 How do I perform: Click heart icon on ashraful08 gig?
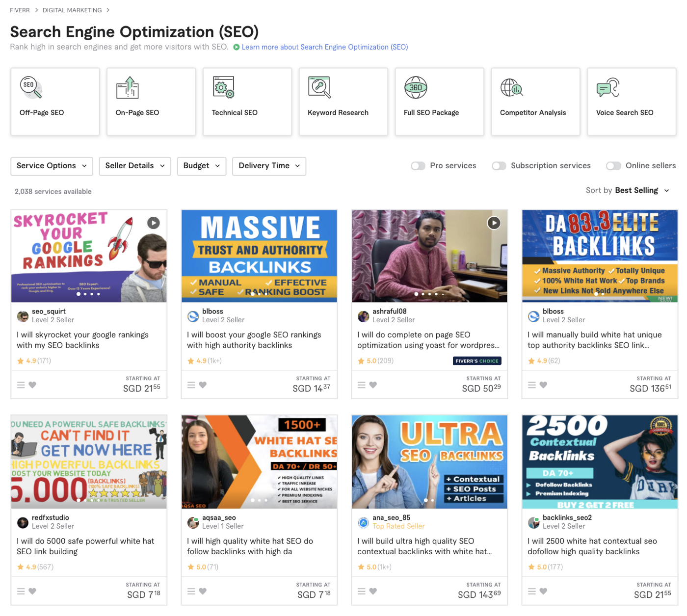coord(373,385)
